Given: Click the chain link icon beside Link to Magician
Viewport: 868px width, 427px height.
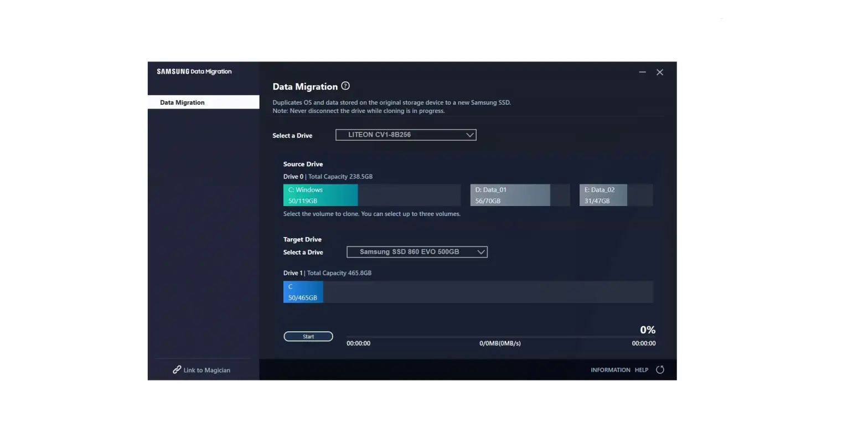Looking at the screenshot, I should point(177,369).
